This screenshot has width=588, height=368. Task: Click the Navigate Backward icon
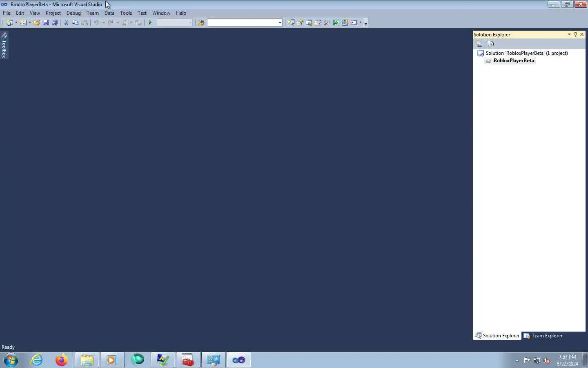(x=125, y=22)
